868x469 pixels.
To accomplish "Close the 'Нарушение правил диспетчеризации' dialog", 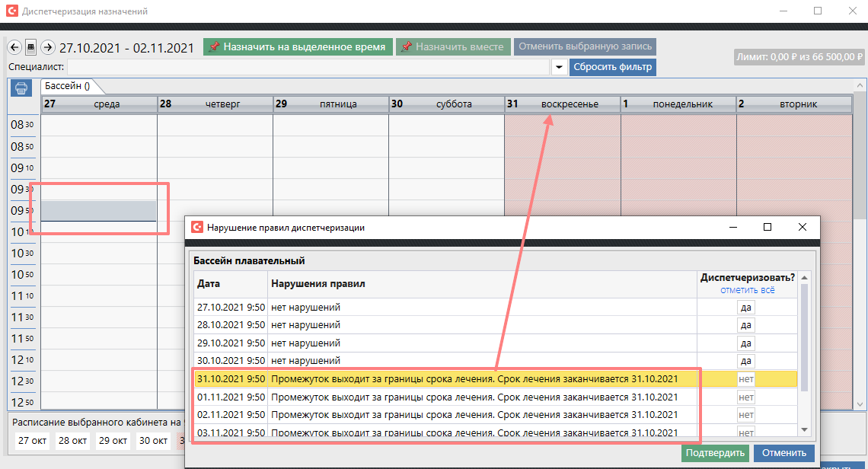I will tap(802, 227).
